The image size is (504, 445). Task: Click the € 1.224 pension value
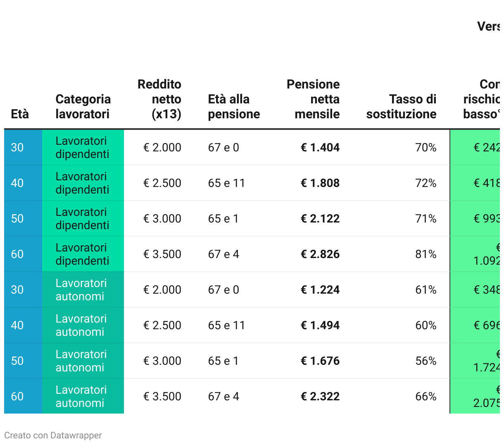point(320,290)
